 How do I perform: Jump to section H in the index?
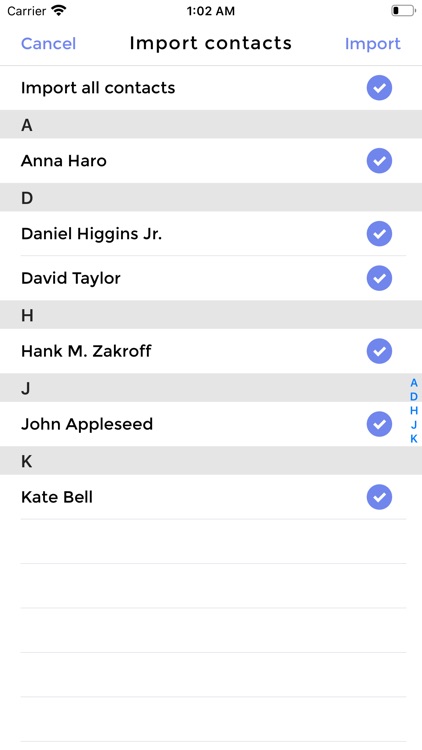(414, 410)
